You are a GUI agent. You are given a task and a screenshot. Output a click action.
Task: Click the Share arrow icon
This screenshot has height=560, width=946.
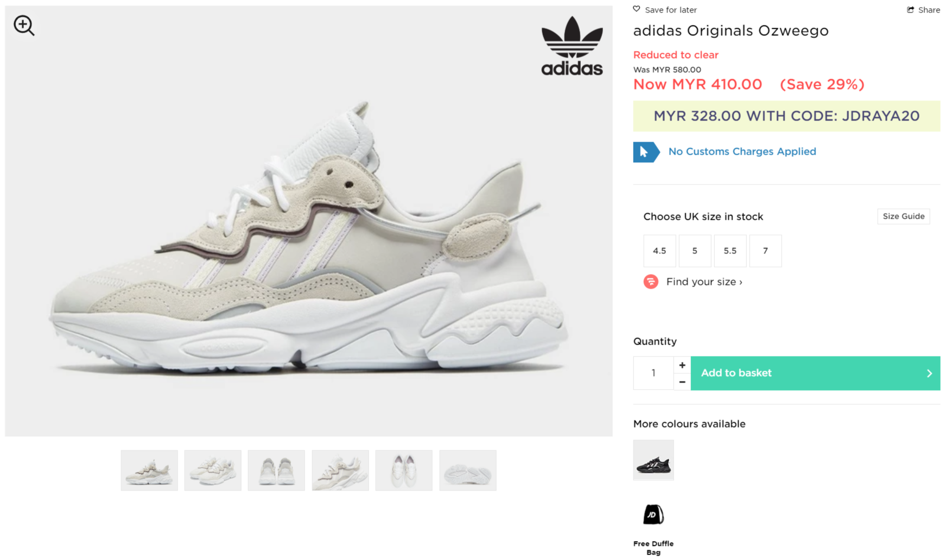click(911, 10)
